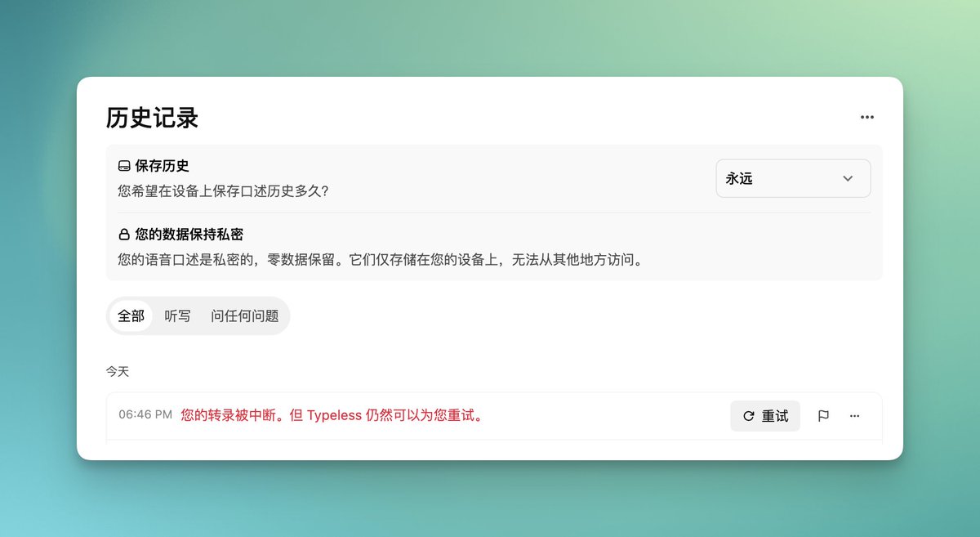Image resolution: width=980 pixels, height=537 pixels.
Task: Switch to the 问任何问题 tab
Action: pos(244,316)
